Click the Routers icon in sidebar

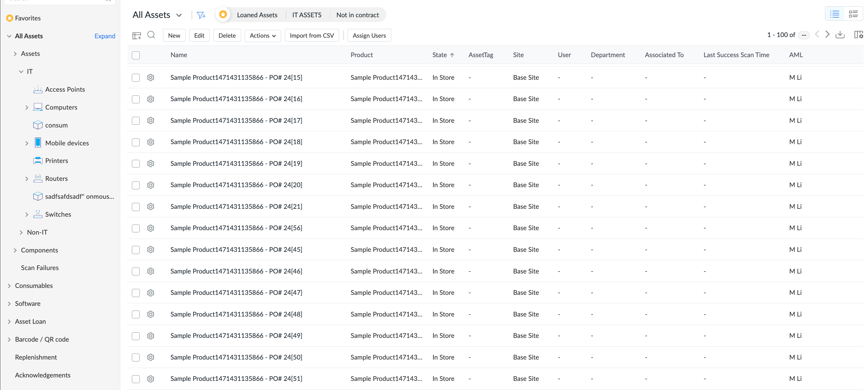click(38, 178)
